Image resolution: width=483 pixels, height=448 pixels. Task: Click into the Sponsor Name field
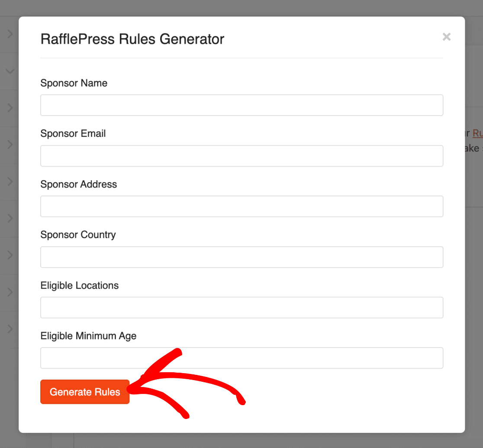coord(241,105)
